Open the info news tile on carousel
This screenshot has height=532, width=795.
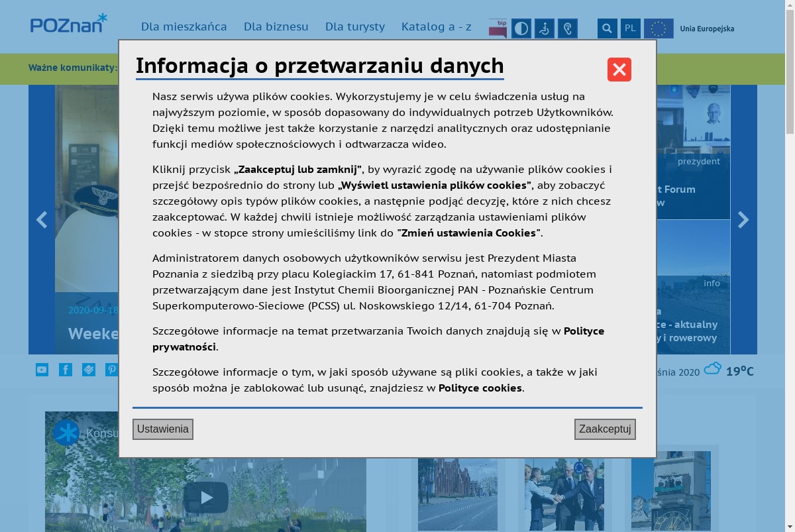point(693,287)
